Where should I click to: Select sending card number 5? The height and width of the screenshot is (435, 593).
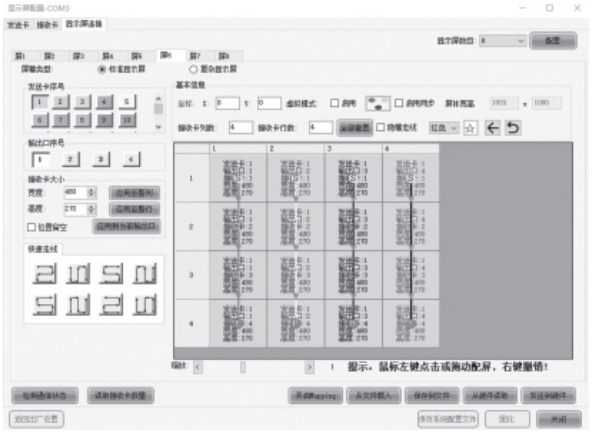tap(127, 102)
